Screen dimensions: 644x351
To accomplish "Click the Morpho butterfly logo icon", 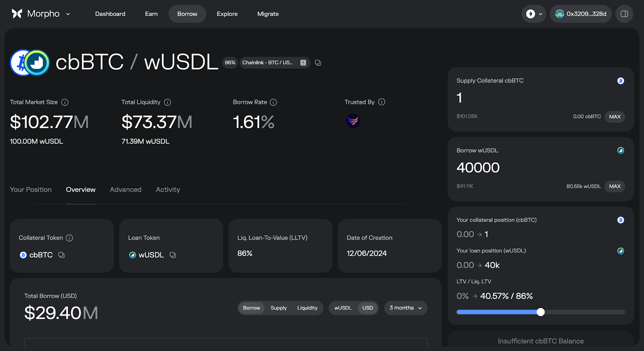I will 17,14.
